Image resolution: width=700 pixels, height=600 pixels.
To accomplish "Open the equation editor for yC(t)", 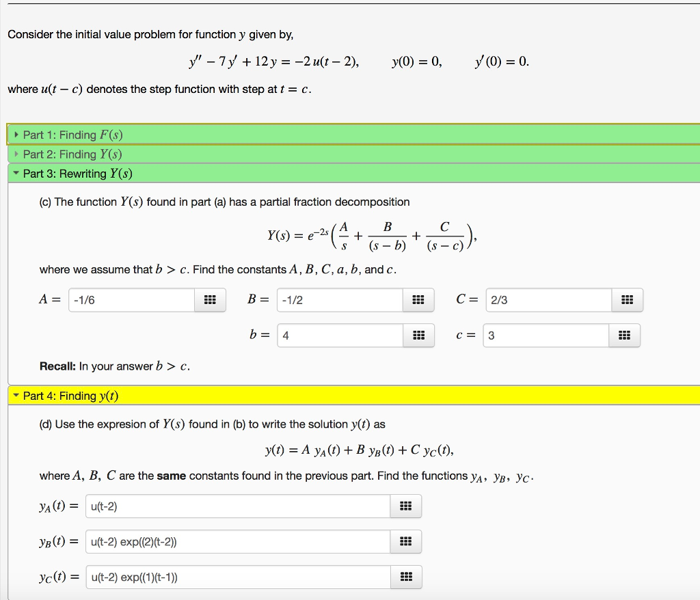I will tap(406, 576).
